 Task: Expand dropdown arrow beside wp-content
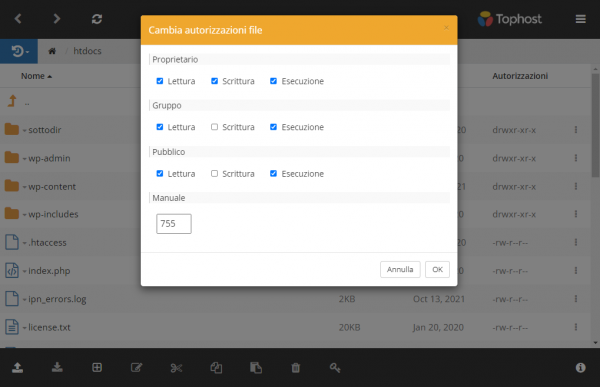[x=24, y=187]
